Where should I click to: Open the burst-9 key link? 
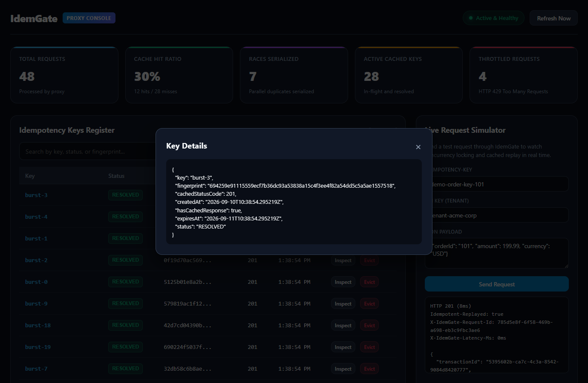click(36, 304)
